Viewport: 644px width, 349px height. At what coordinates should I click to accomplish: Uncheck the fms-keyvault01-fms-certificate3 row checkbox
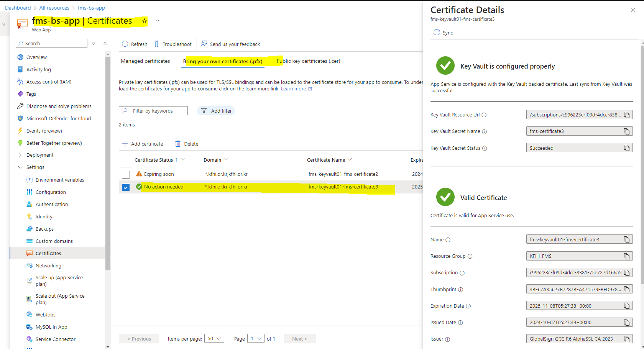point(126,187)
